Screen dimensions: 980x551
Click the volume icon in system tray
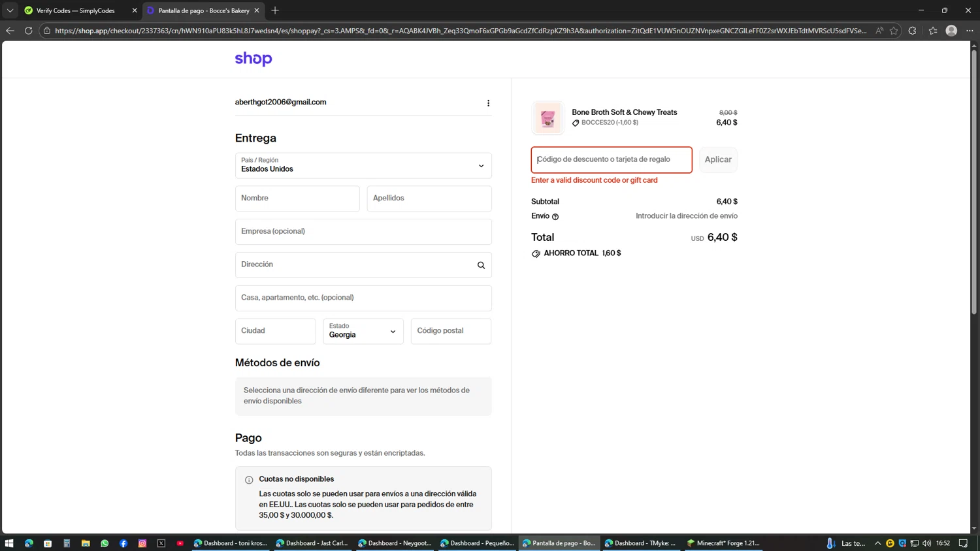point(926,543)
